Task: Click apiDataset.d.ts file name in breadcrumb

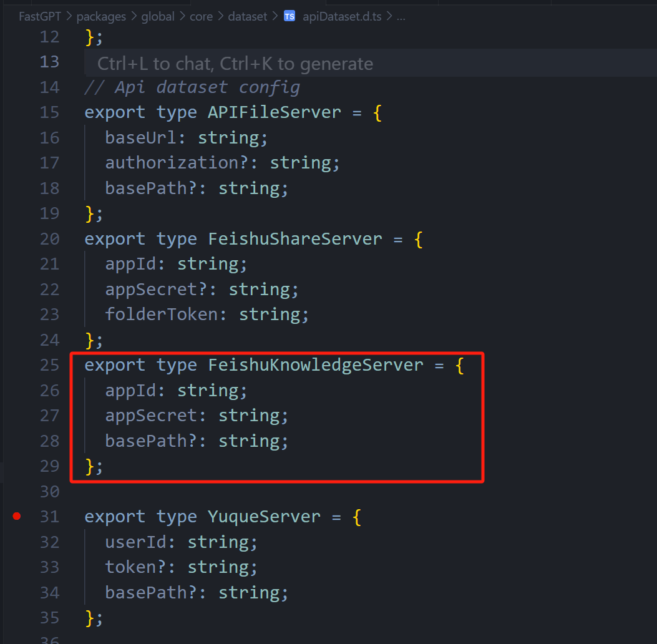Action: tap(343, 16)
